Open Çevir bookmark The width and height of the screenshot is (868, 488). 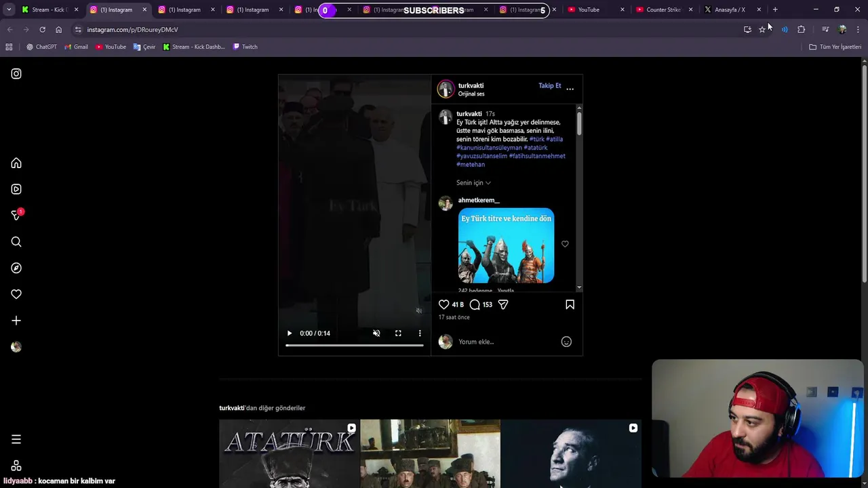tap(144, 47)
